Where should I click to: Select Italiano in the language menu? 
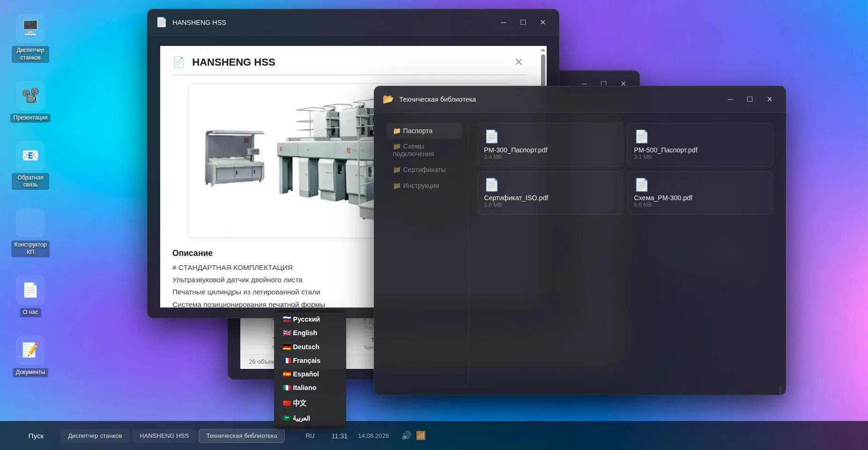[310, 388]
